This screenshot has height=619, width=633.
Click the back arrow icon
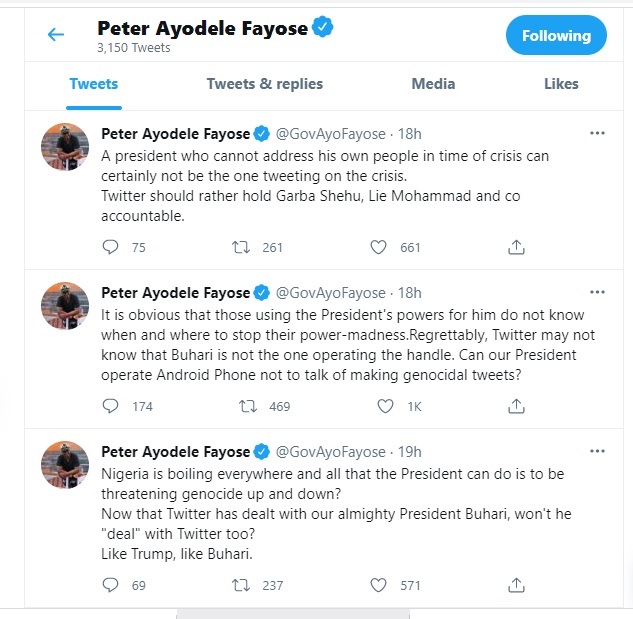(x=55, y=35)
